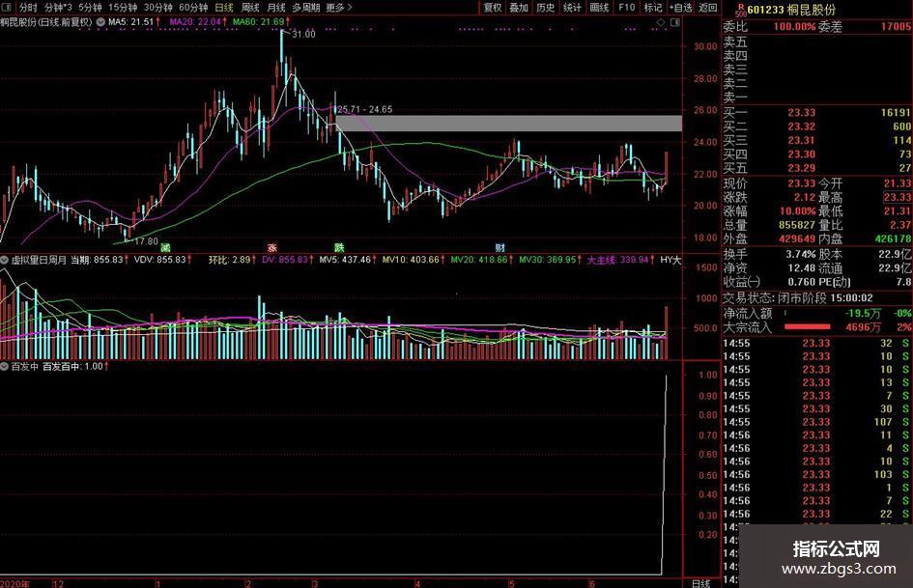
Task: Select the 买二 23.32 bid row
Action: (816, 126)
